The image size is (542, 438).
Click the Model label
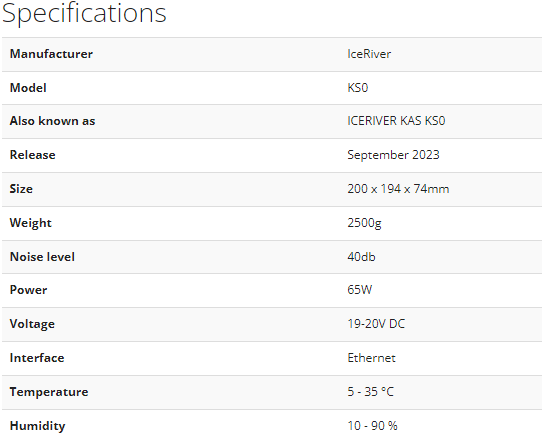[28, 88]
